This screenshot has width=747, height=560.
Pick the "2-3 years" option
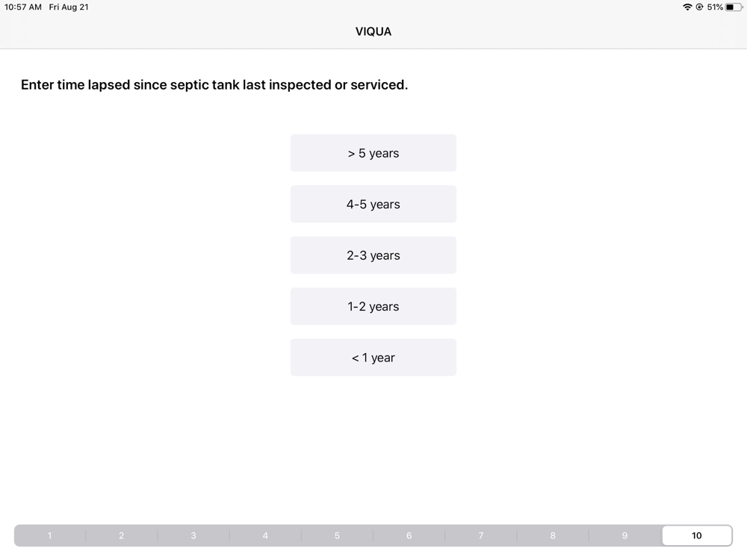[x=373, y=255]
